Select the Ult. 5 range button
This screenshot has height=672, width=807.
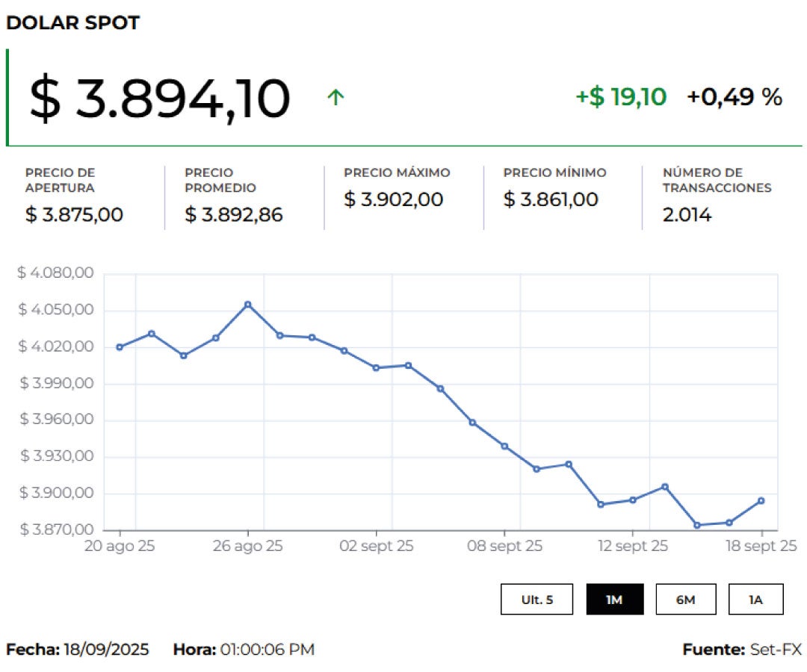pos(537,599)
